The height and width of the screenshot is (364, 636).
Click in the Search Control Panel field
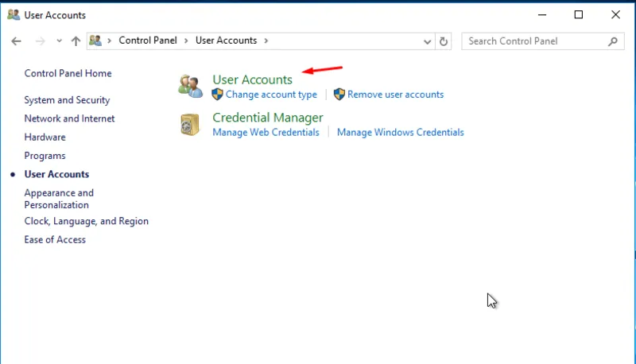(x=533, y=41)
